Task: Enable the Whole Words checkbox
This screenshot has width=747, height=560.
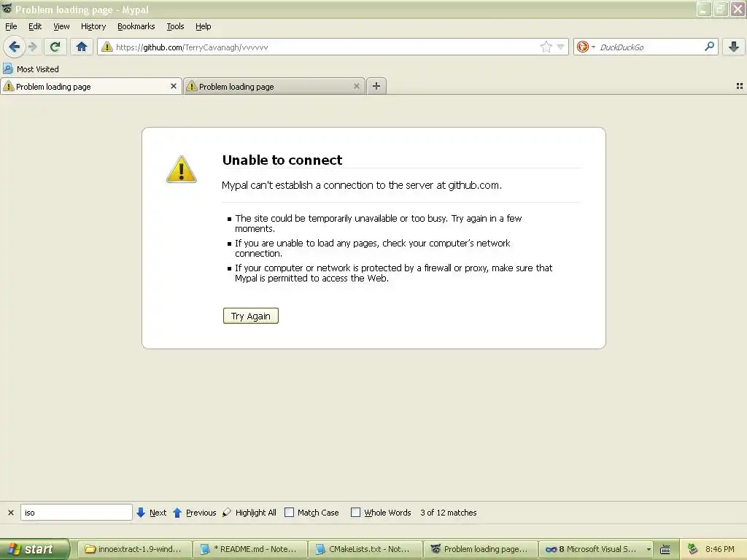Action: point(355,513)
